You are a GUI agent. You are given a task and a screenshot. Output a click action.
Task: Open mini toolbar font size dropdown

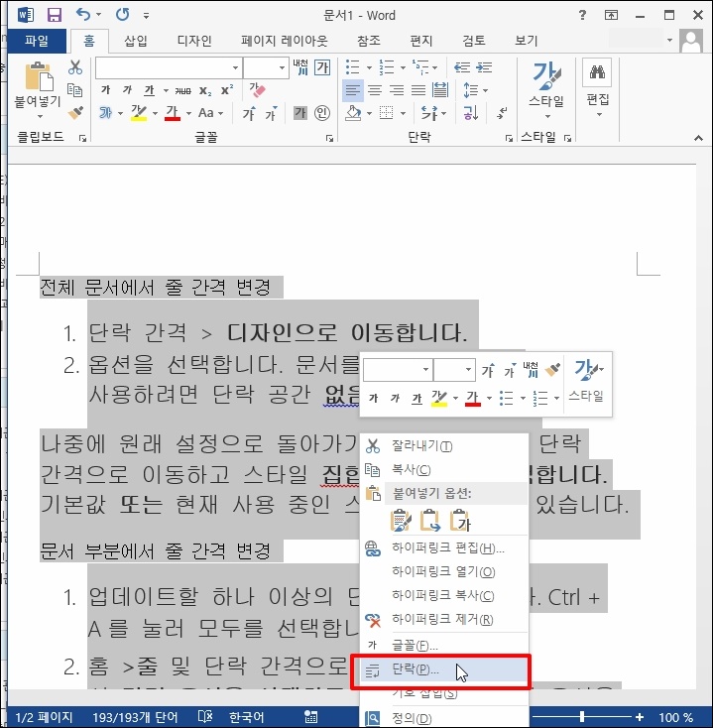[468, 370]
